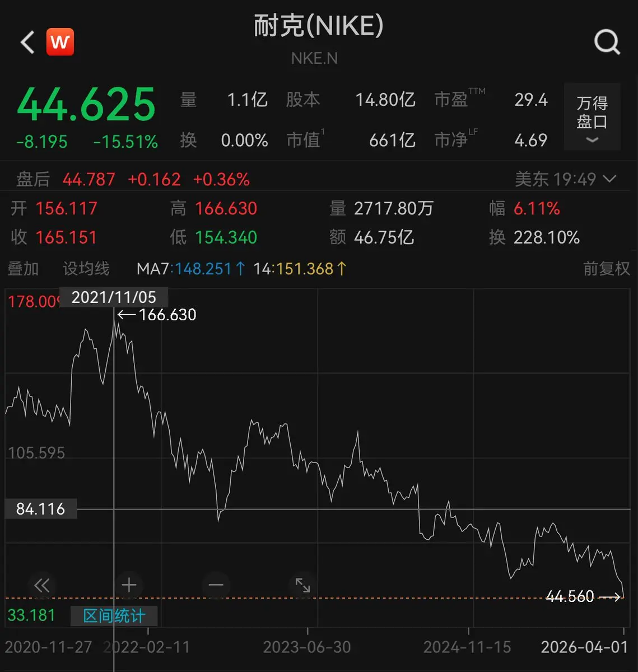This screenshot has height=672, width=638.
Task: Go back with the left arrow icon
Action: point(27,42)
